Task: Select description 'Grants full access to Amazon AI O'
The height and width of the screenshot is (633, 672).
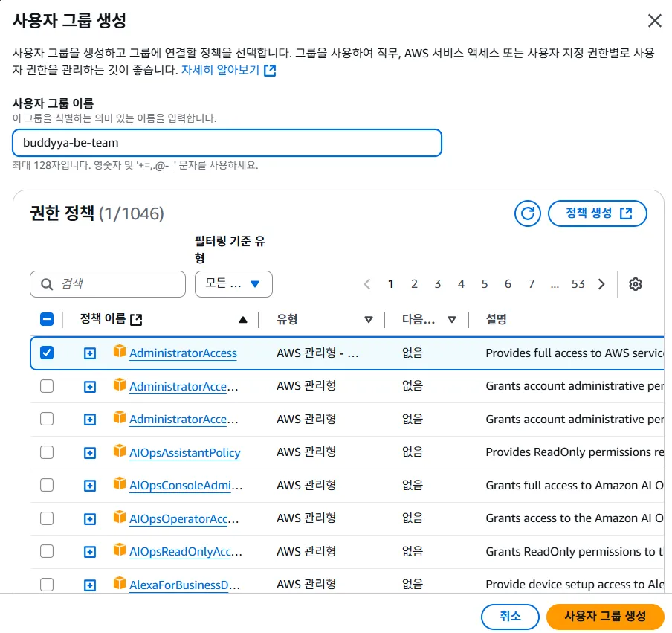Action: [x=575, y=485]
